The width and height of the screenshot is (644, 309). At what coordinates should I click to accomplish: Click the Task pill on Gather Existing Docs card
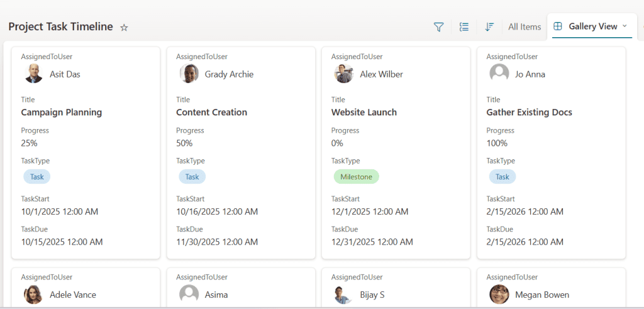tap(502, 177)
